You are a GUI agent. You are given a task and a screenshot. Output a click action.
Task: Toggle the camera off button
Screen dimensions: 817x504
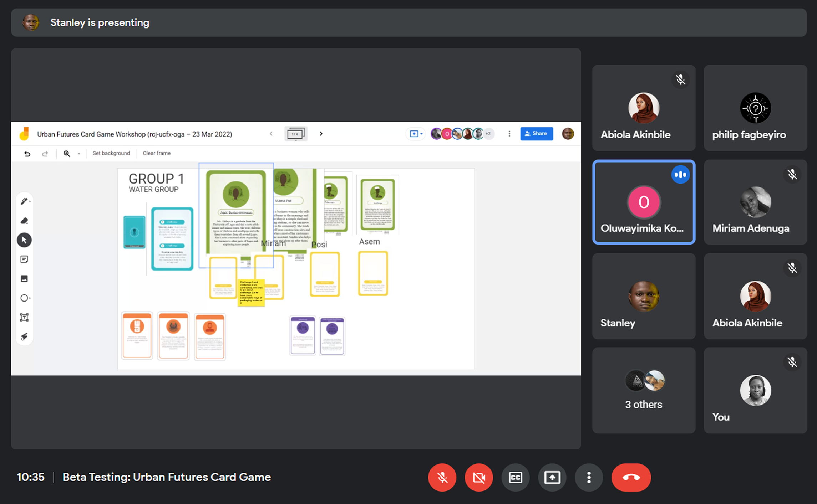point(479,478)
